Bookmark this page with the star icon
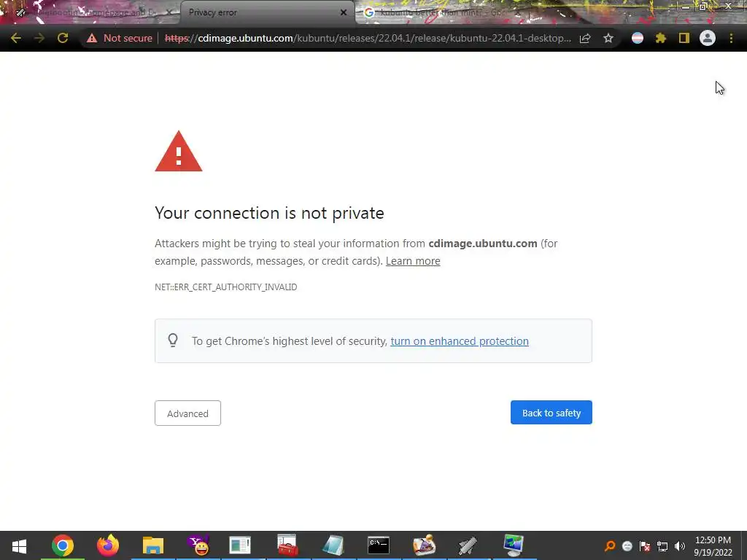747x560 pixels. coord(608,38)
